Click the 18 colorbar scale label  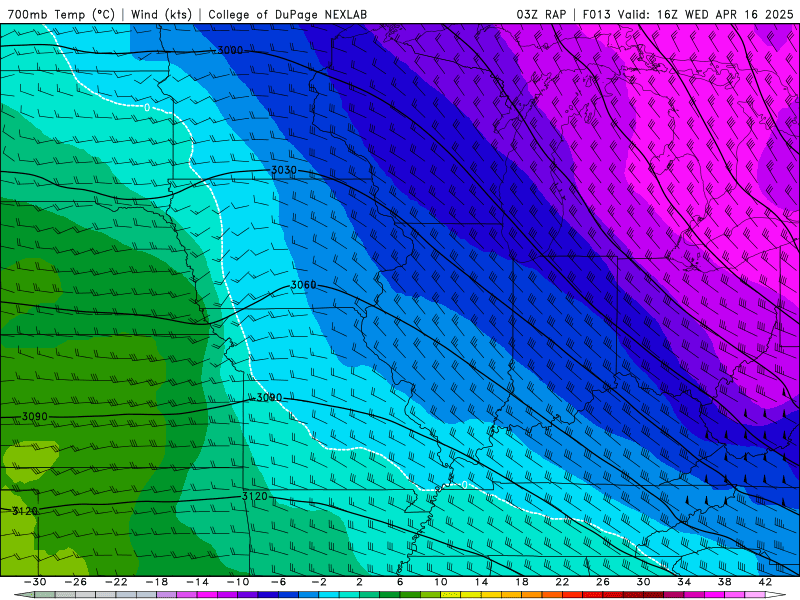pyautogui.click(x=521, y=582)
